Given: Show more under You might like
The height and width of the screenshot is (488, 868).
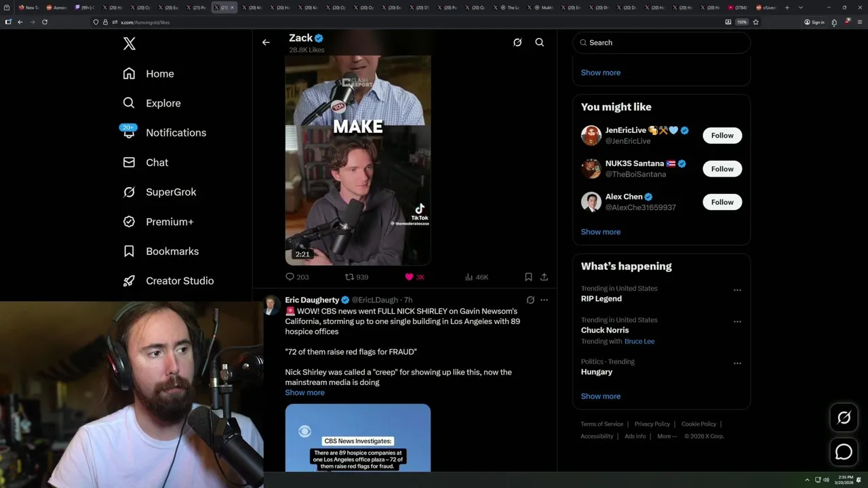Looking at the screenshot, I should click(x=600, y=232).
